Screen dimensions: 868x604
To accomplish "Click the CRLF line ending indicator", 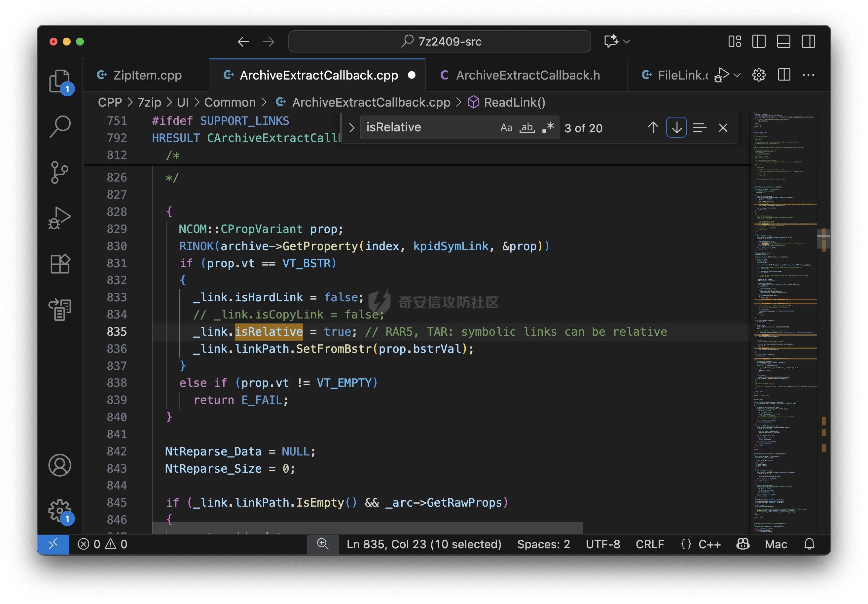I will 649,544.
